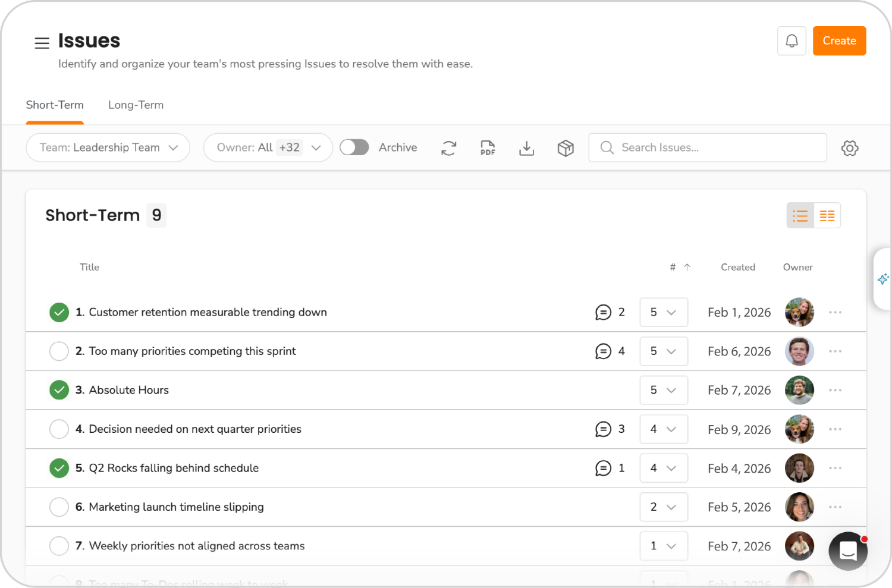Viewport: 892px width, 588px height.
Task: Switch to the compact two-column list view
Action: 827,216
